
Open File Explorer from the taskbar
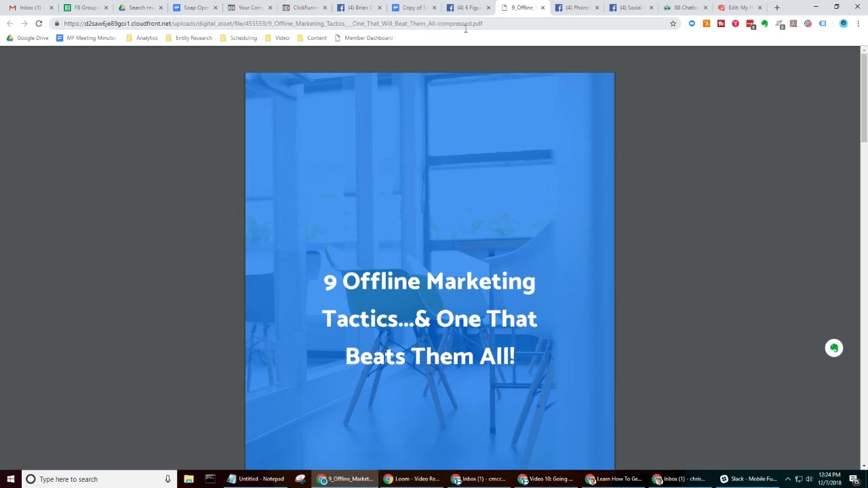click(x=189, y=479)
